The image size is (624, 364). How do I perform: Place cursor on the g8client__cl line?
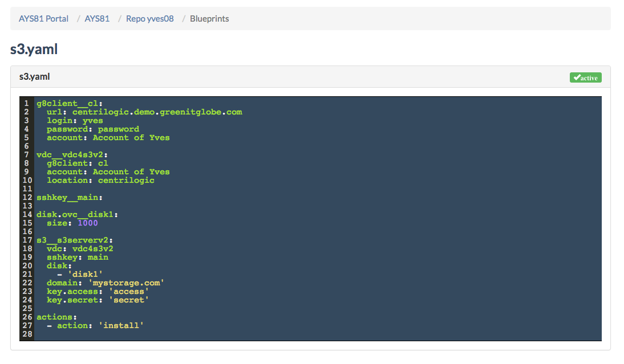69,104
